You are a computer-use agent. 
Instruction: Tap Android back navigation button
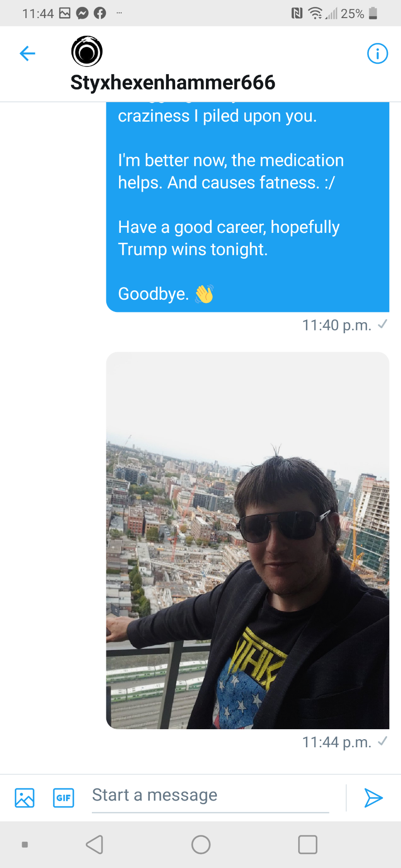tap(95, 844)
